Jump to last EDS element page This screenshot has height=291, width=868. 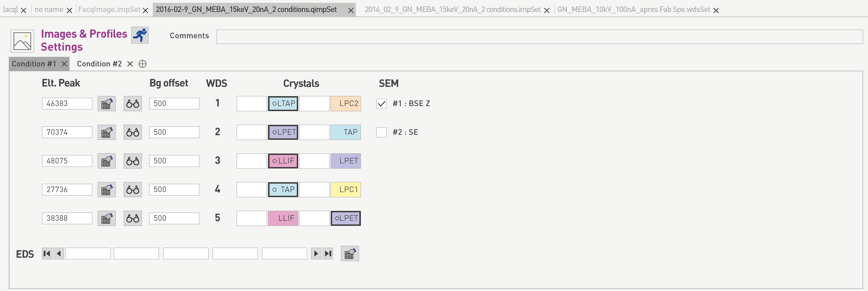coord(328,253)
